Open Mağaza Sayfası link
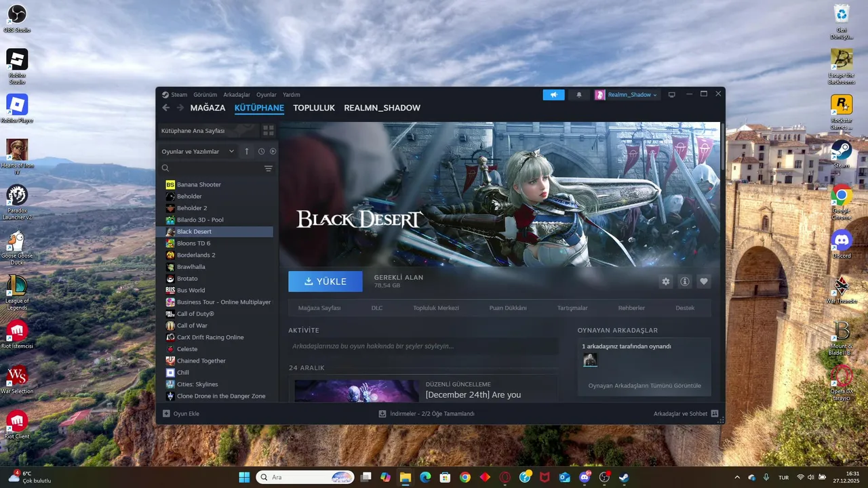868x488 pixels. click(x=319, y=308)
